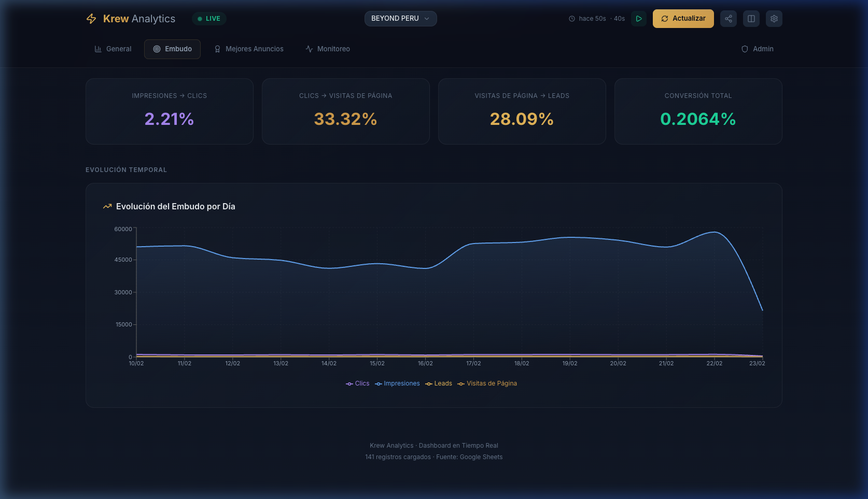Open the BEYOND PERU account dropdown
The height and width of the screenshot is (499, 868).
(400, 19)
